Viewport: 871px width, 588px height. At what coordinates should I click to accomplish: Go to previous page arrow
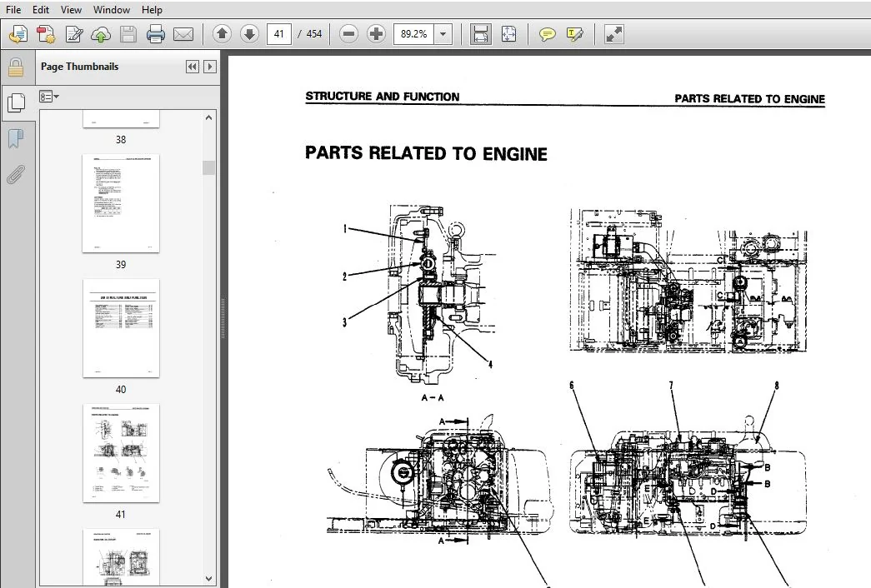point(223,34)
